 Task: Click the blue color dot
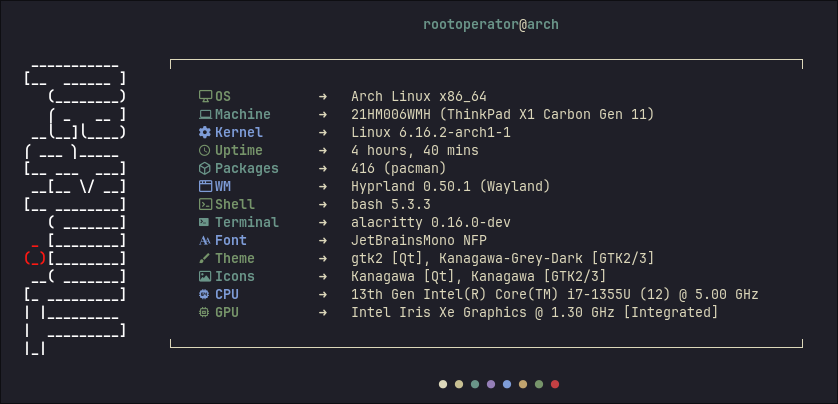tap(507, 384)
